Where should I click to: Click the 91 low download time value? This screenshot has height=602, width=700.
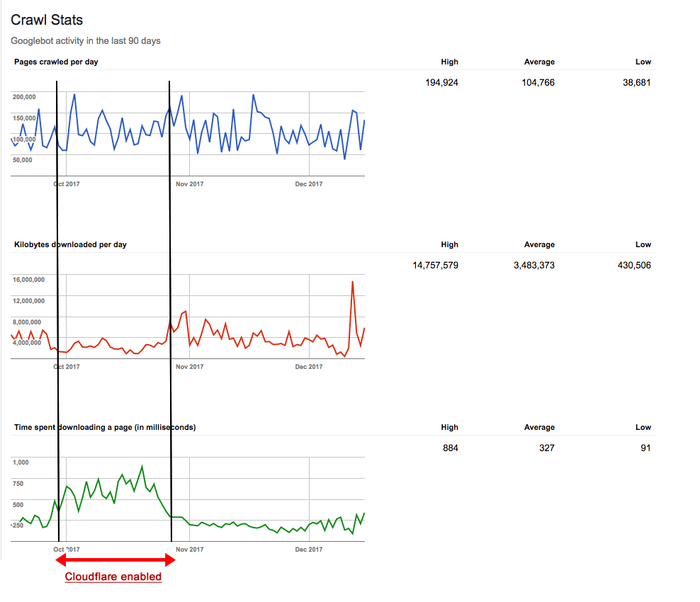click(645, 448)
